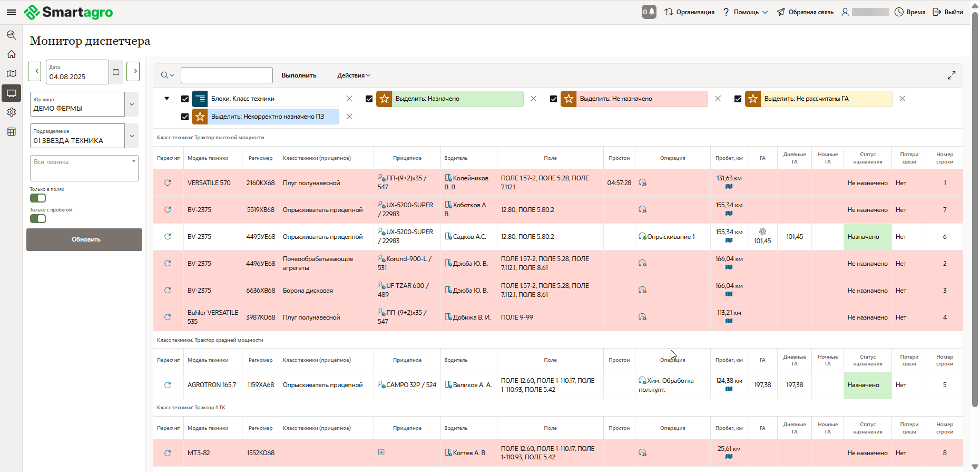Open the map view sidebar icon

(x=11, y=74)
